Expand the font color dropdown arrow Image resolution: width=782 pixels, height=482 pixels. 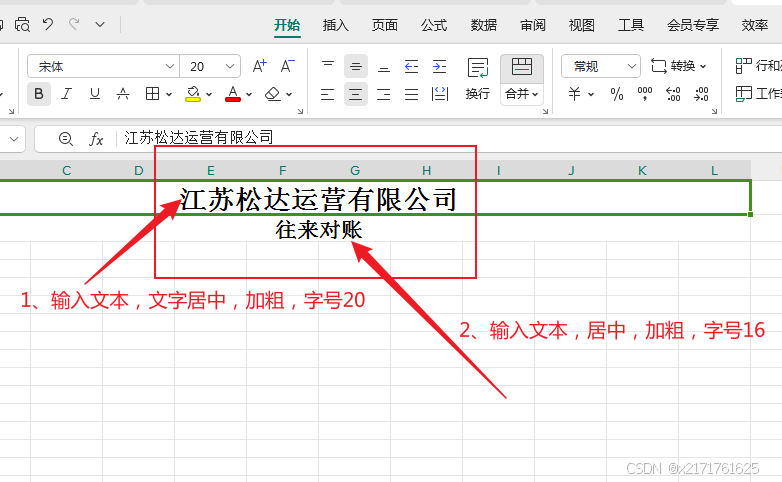pos(249,94)
